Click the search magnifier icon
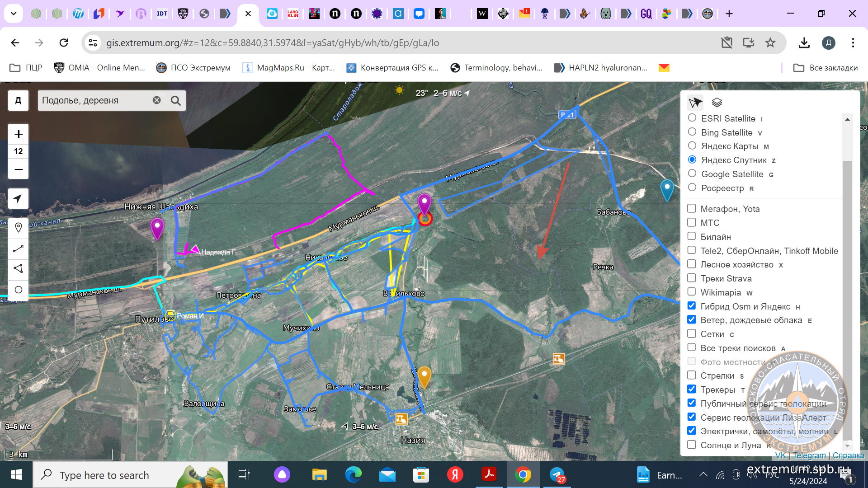This screenshot has height=488, width=868. (176, 100)
